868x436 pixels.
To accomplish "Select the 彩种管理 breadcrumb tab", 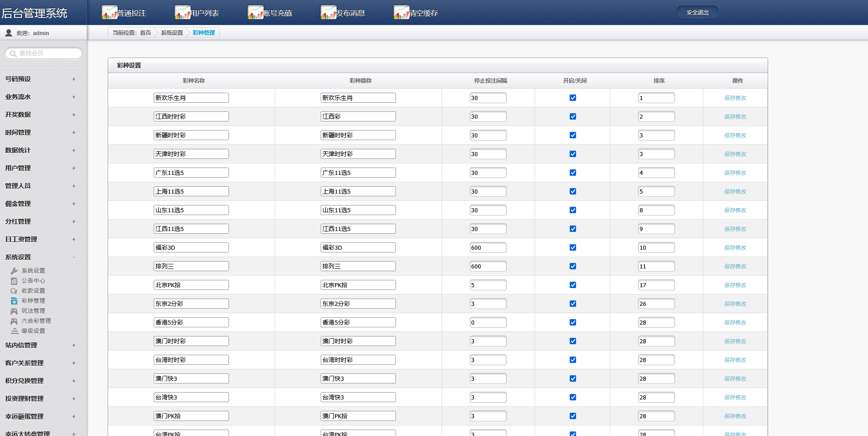I will (204, 33).
